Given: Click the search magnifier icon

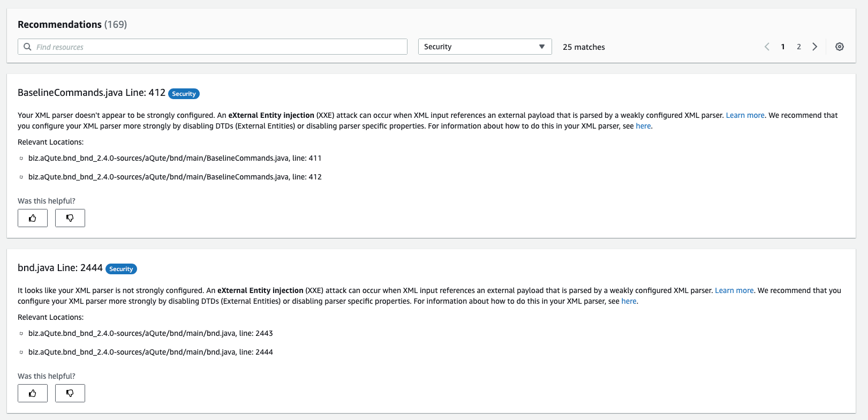Looking at the screenshot, I should tap(27, 47).
